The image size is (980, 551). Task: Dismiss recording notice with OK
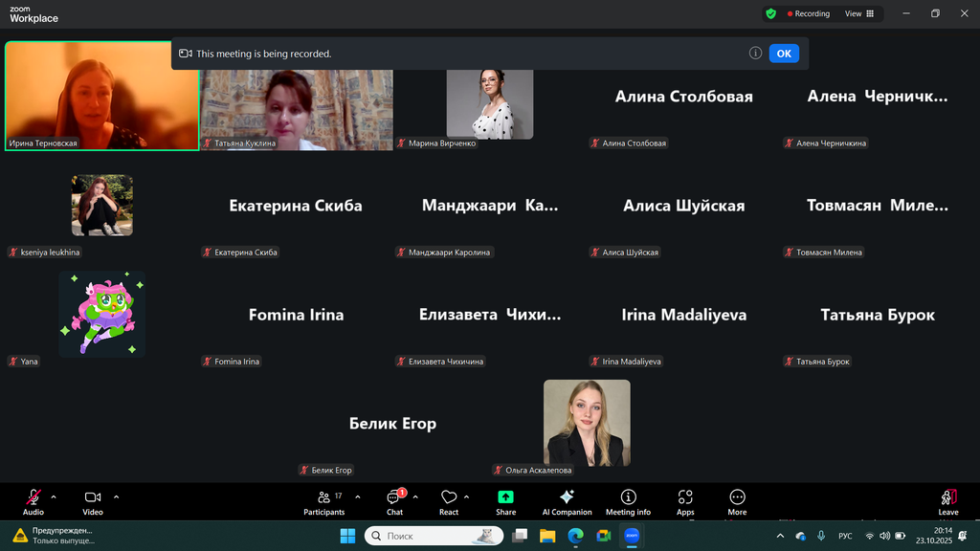click(x=784, y=54)
